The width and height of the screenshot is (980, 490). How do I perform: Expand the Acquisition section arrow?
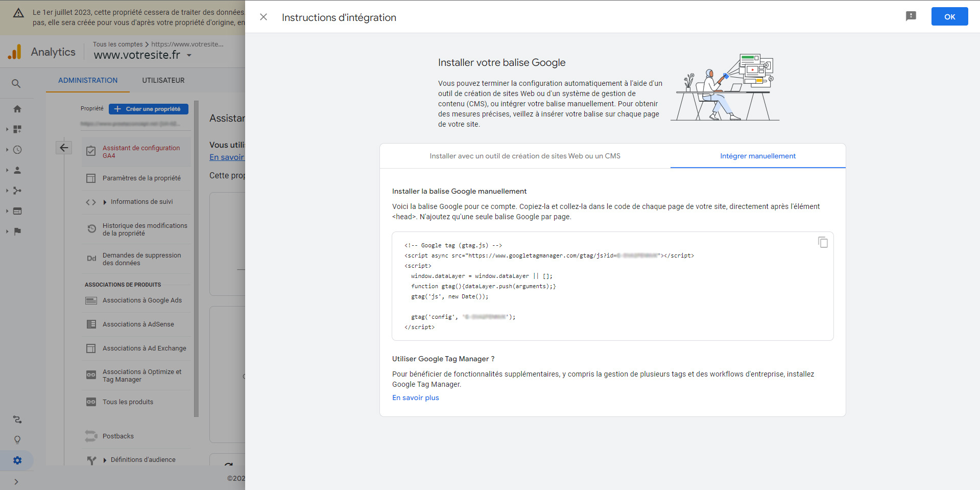[x=7, y=191]
